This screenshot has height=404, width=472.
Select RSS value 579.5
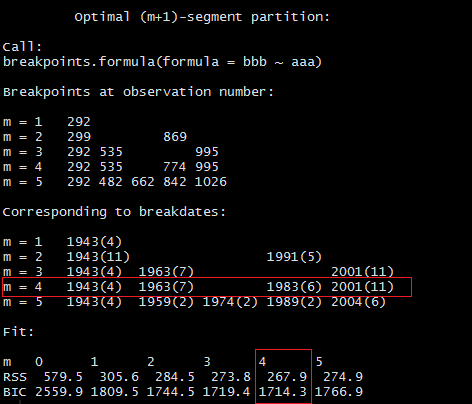click(x=63, y=377)
